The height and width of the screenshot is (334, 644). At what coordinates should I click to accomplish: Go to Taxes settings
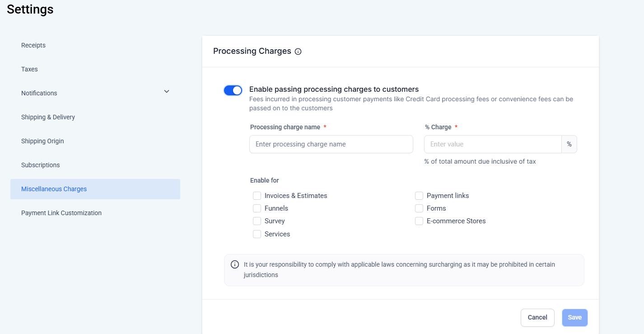tap(29, 69)
